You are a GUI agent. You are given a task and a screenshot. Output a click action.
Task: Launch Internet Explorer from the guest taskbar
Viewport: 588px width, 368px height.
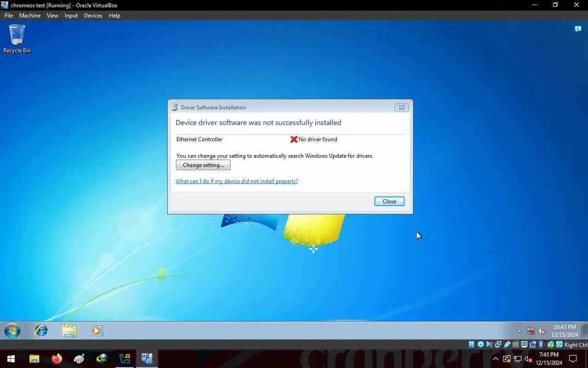coord(41,330)
